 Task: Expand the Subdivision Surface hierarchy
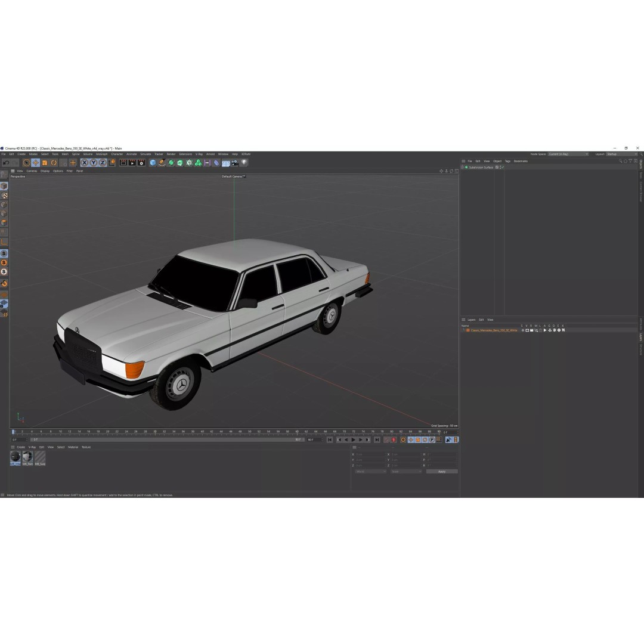coord(463,167)
